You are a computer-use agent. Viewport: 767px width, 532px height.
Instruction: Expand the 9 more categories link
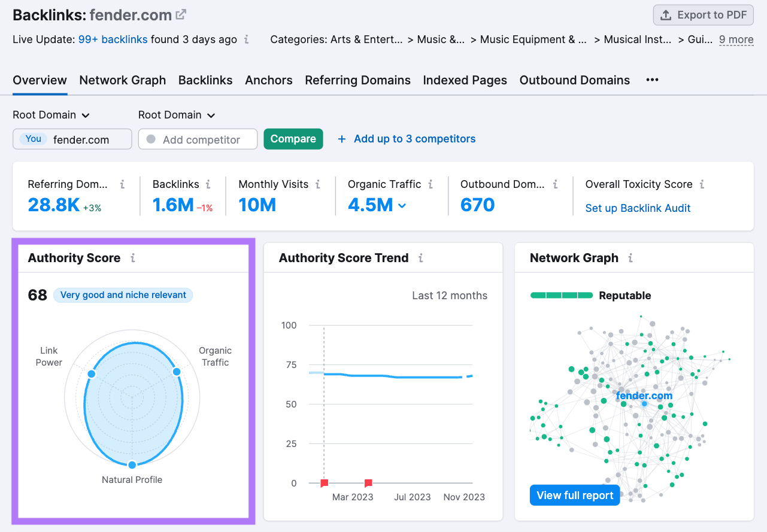pyautogui.click(x=736, y=39)
